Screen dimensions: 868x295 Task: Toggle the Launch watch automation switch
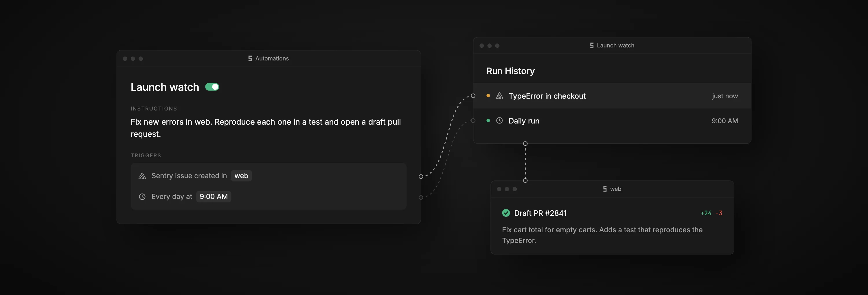tap(212, 87)
